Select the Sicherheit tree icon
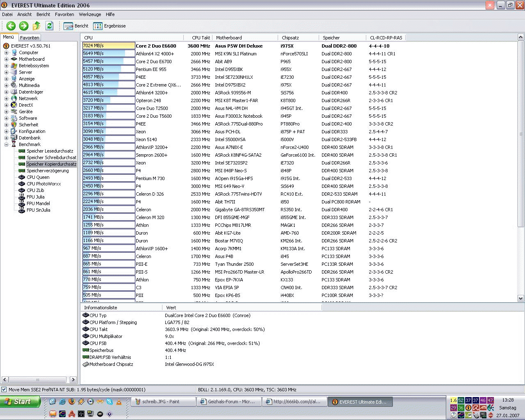 14,125
